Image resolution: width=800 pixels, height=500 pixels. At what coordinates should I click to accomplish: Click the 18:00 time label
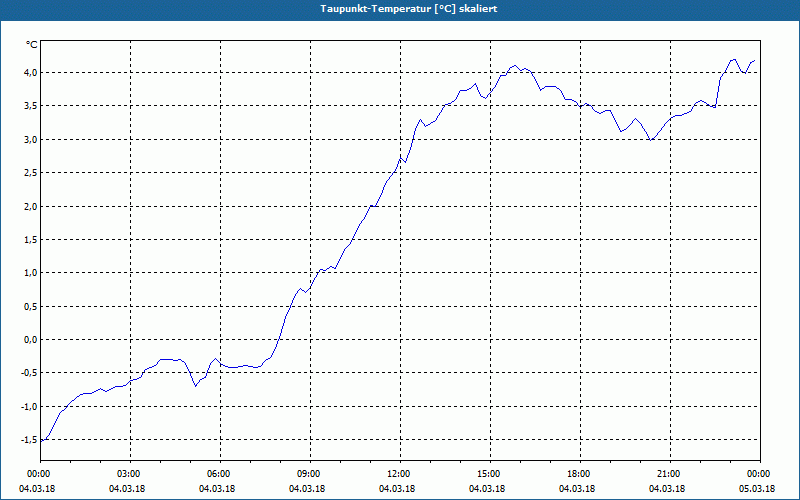point(578,474)
